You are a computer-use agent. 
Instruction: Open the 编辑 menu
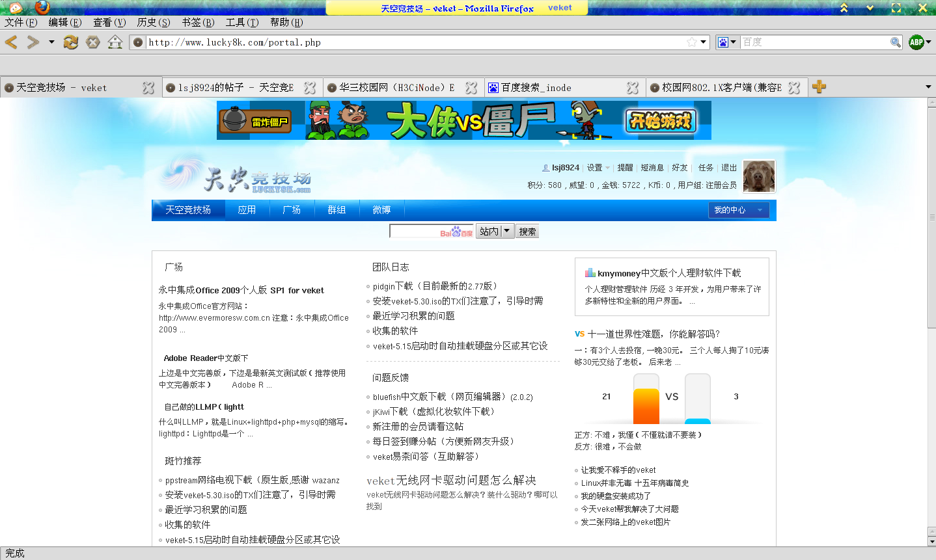pyautogui.click(x=65, y=22)
